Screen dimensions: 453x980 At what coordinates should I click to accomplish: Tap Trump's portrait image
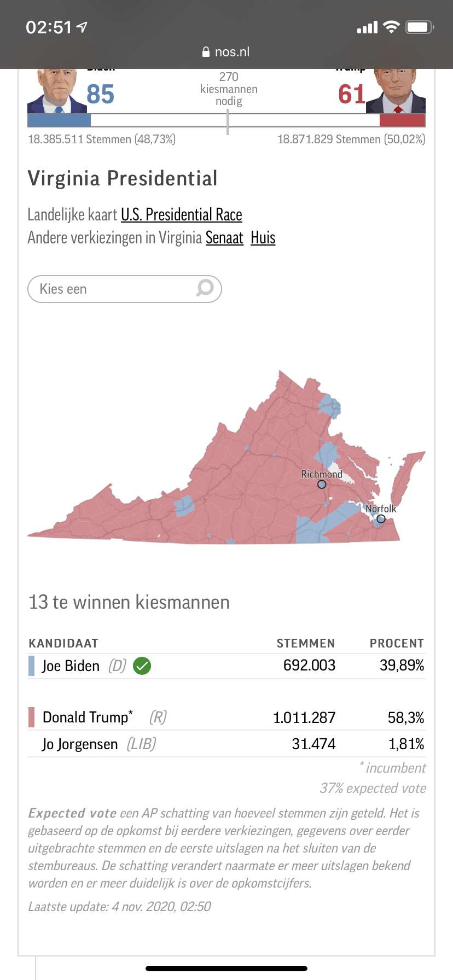pos(396,91)
